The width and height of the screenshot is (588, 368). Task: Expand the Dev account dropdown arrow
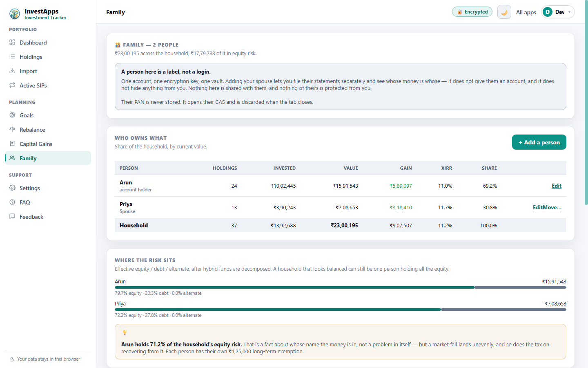tap(569, 12)
